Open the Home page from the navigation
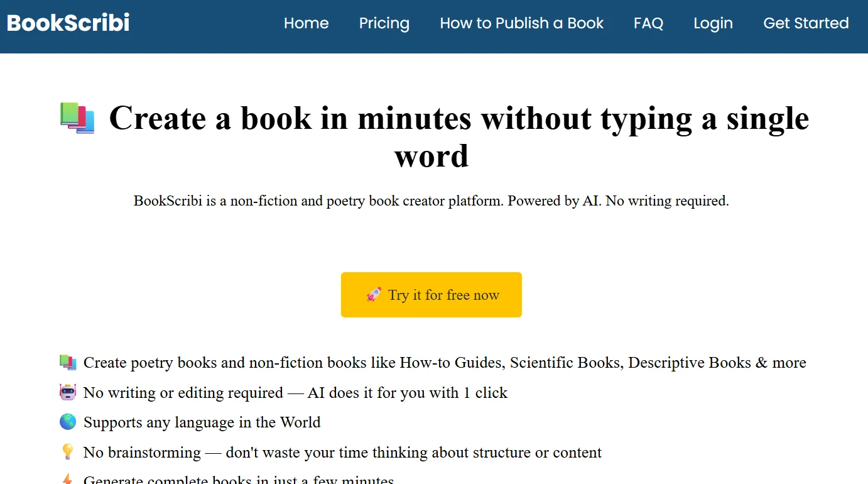The width and height of the screenshot is (868, 484). 306,24
